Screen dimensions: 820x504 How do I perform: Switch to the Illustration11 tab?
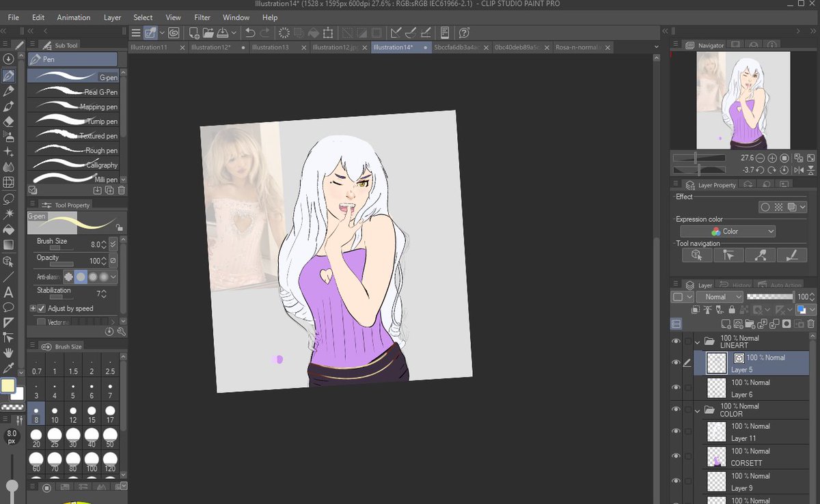pyautogui.click(x=157, y=47)
